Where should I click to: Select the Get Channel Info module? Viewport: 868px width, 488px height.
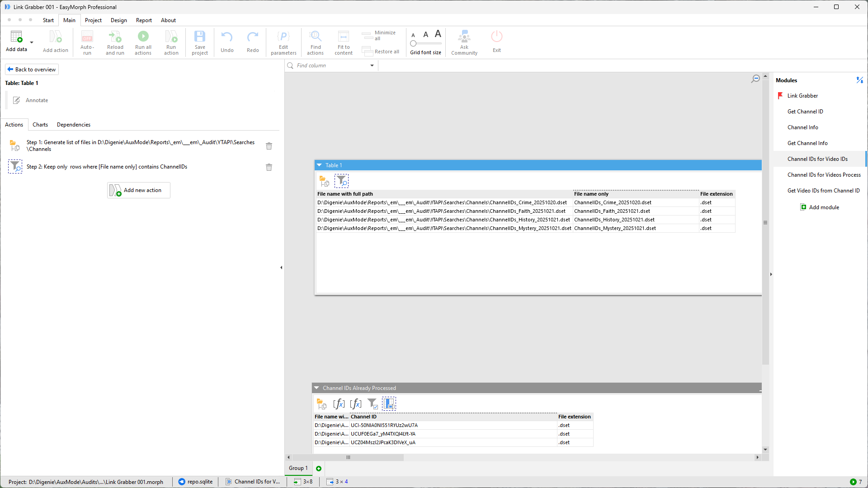pos(807,143)
